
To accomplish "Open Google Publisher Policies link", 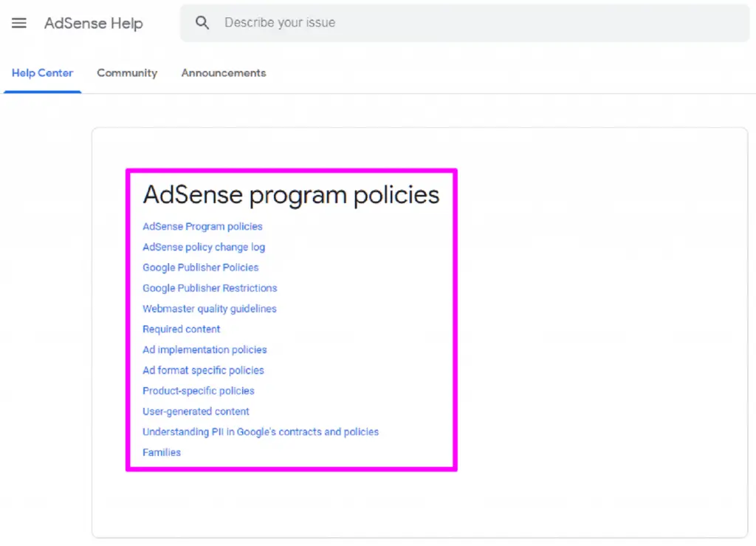I will [201, 267].
